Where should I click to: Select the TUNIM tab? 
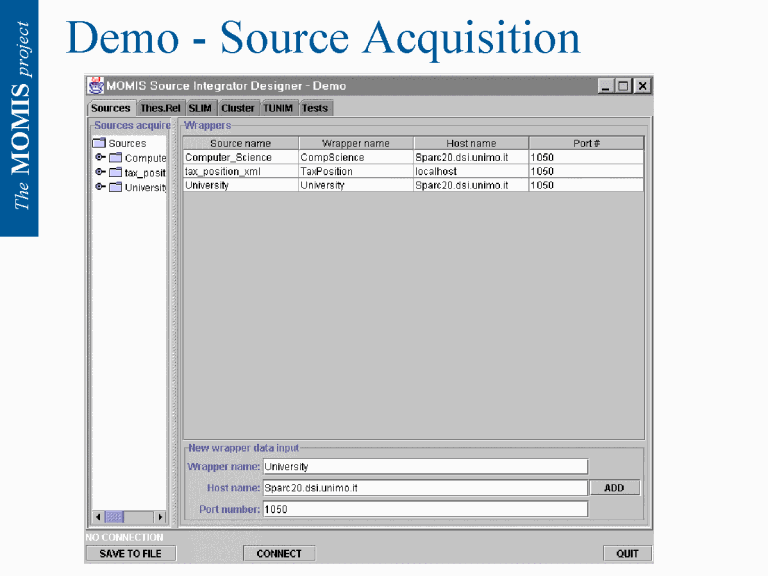[x=278, y=108]
